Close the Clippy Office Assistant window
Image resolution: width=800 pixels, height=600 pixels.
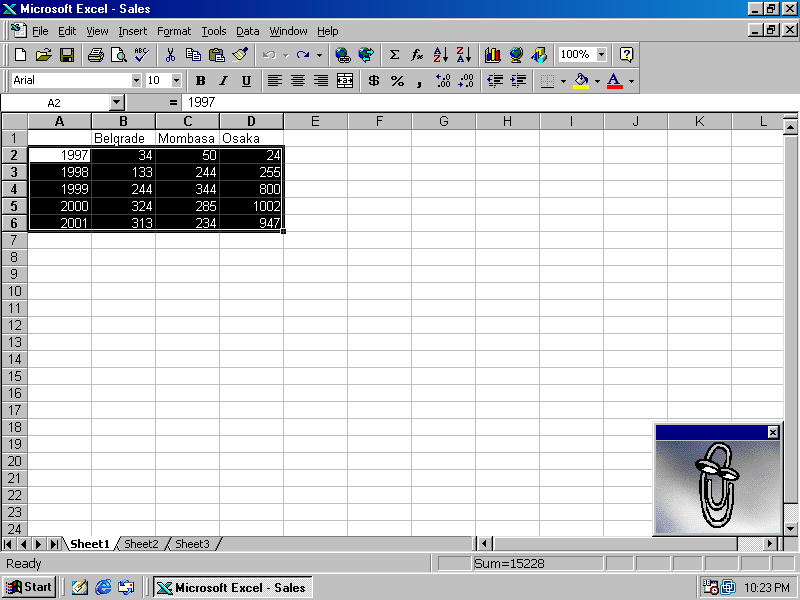point(773,433)
